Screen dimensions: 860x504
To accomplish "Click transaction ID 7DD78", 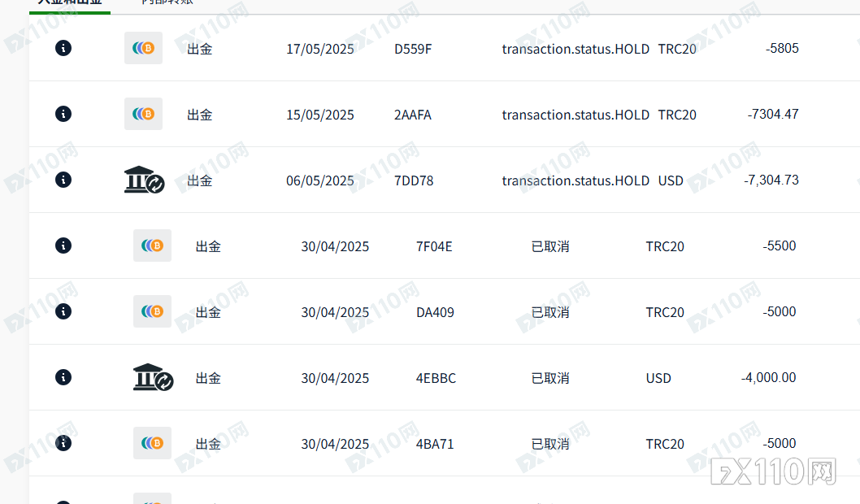I will [414, 181].
